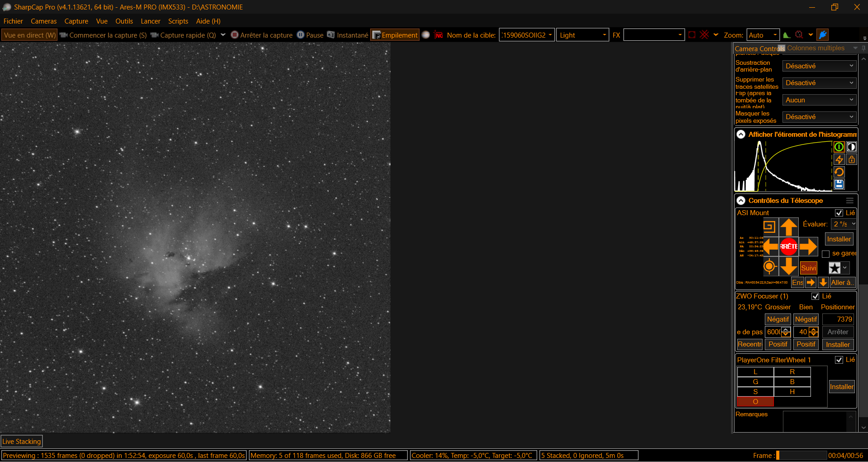
Task: Click the red NG icon in the toolbar
Action: [x=439, y=35]
